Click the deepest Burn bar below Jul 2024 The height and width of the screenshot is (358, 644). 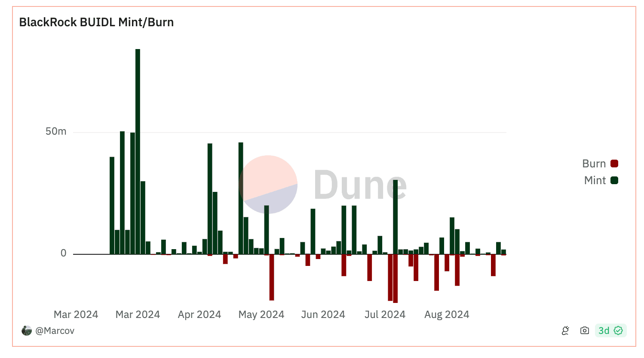(395, 278)
